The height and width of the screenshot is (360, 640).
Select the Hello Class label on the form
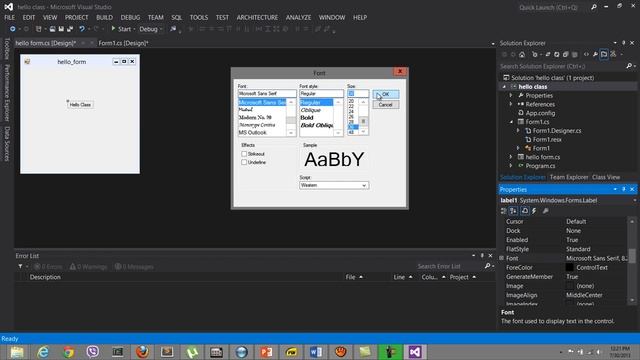coord(80,105)
